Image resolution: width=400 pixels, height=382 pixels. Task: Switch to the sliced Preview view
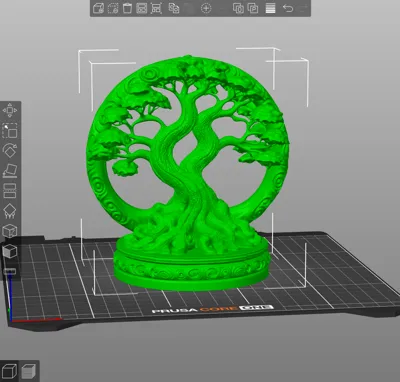[29, 371]
